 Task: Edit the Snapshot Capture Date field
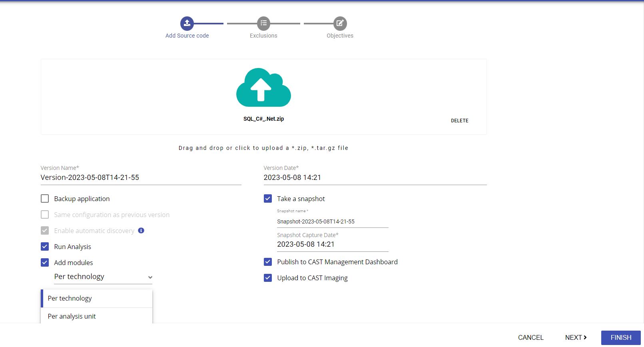click(x=333, y=244)
